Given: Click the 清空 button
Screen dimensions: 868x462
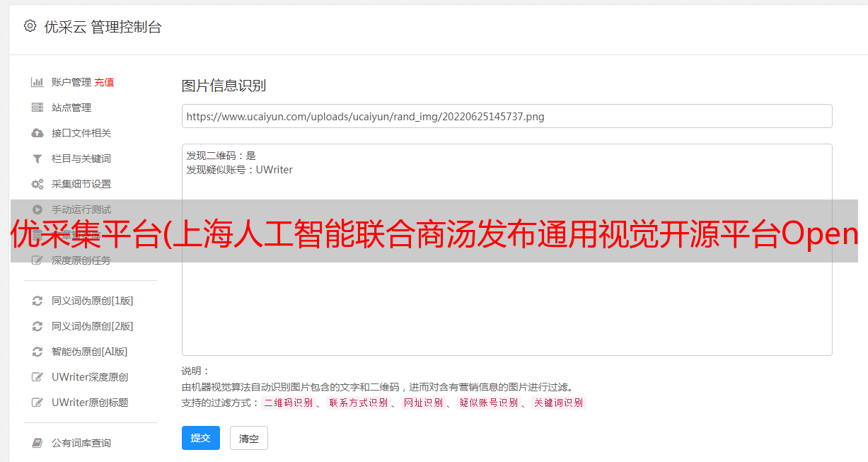Looking at the screenshot, I should click(249, 439).
